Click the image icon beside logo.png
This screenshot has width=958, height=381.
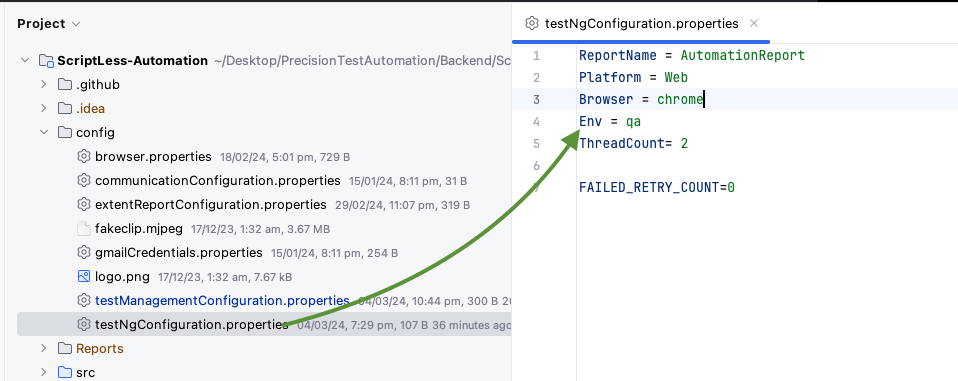[x=84, y=277]
